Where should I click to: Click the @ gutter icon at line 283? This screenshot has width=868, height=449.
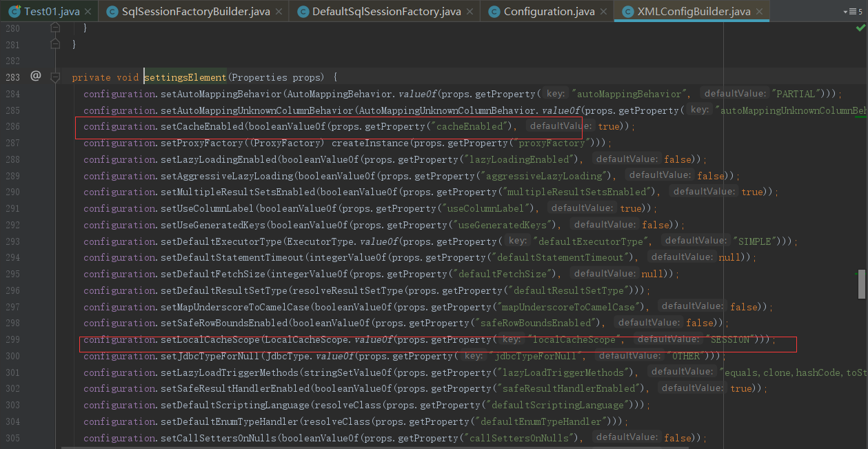pos(36,77)
